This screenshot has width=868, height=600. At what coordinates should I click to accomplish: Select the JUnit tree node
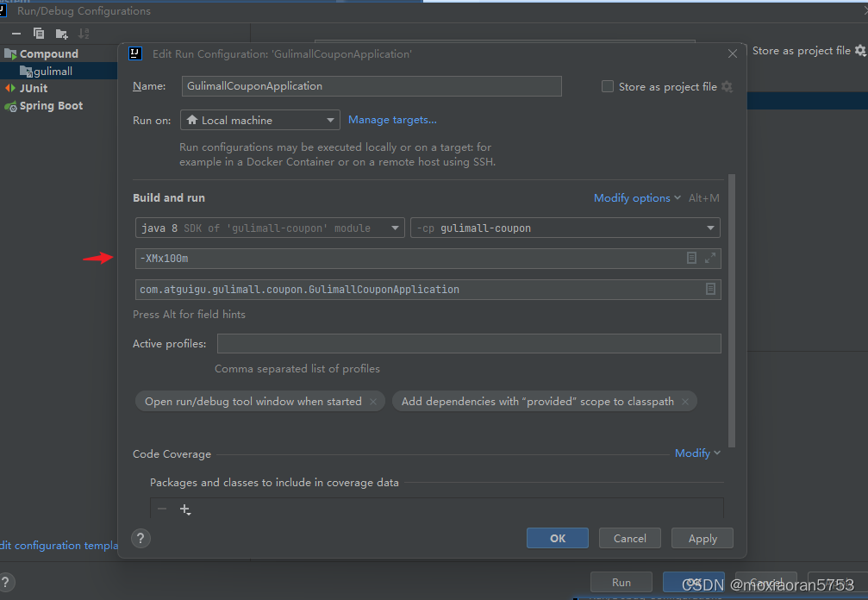(34, 88)
